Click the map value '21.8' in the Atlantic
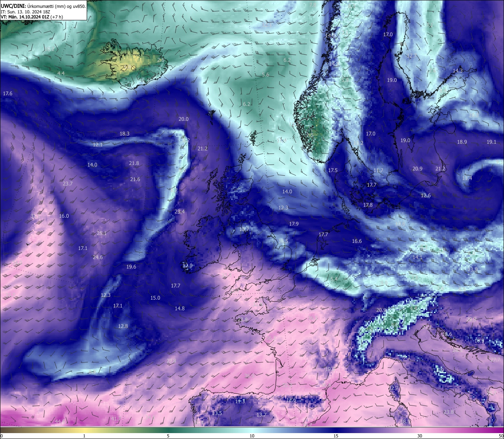504x439 pixels. (134, 163)
